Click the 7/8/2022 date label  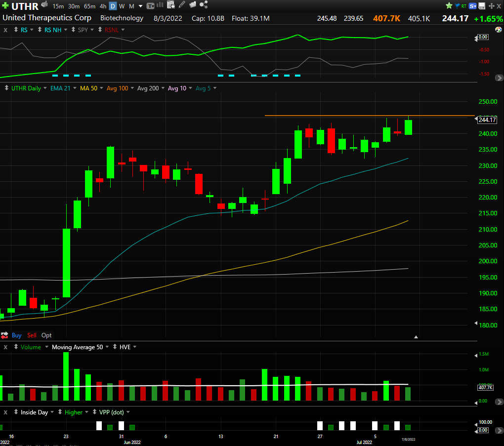[408, 439]
